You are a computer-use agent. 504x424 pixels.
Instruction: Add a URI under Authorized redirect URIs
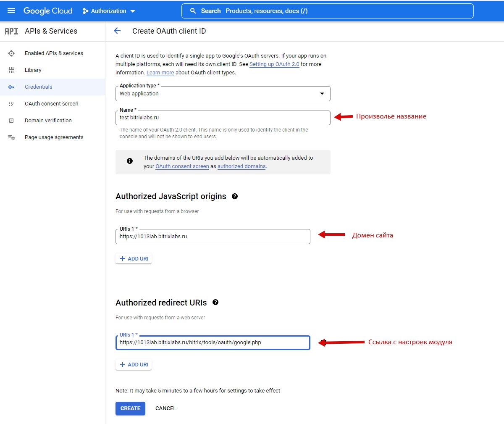(x=134, y=365)
